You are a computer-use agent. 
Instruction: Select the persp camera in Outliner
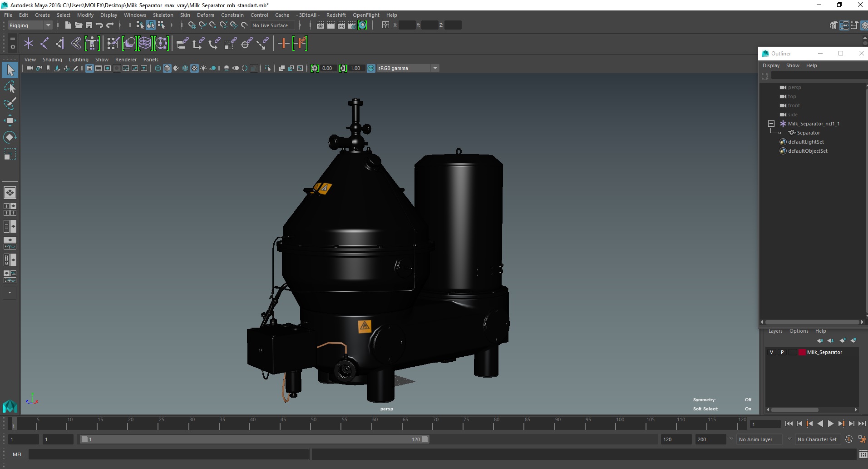point(794,87)
